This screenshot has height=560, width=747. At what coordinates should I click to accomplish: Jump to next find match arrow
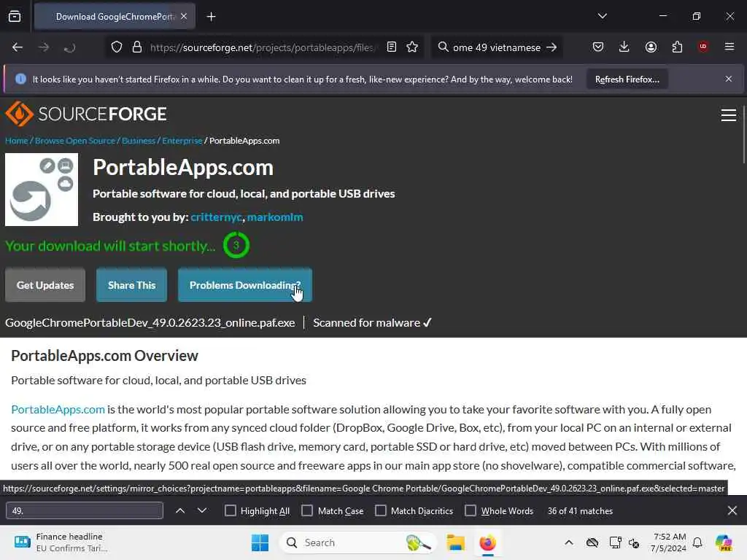[202, 510]
